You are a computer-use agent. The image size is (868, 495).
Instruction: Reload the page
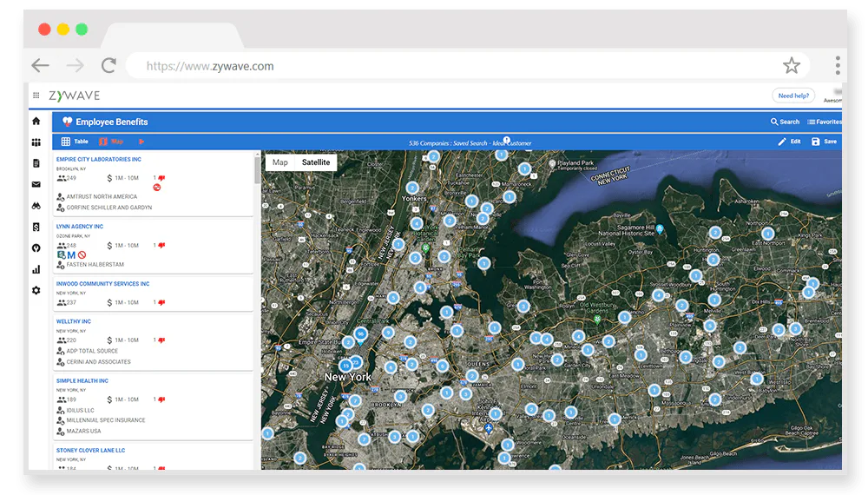point(108,65)
